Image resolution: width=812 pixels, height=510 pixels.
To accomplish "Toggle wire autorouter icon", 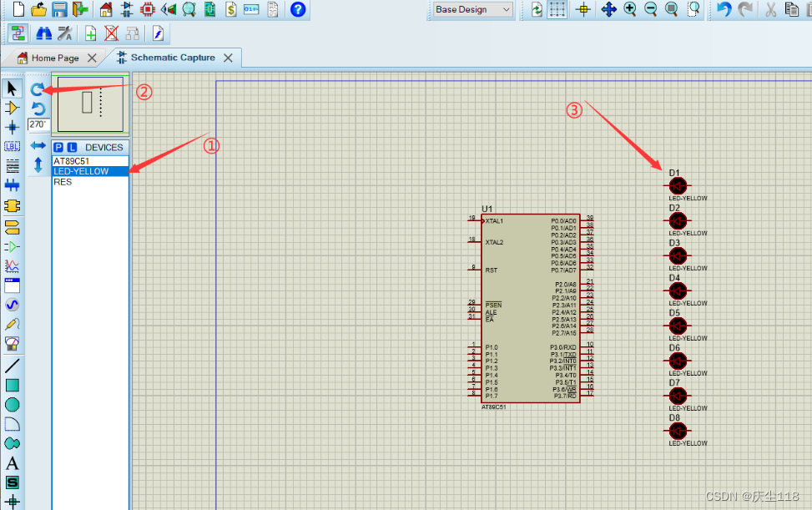I will pyautogui.click(x=18, y=34).
